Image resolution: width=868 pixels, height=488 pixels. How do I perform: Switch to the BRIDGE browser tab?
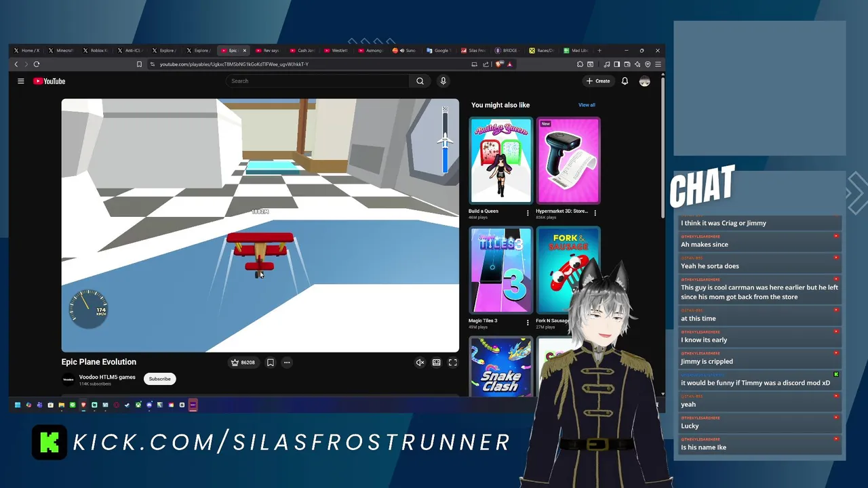tap(508, 50)
